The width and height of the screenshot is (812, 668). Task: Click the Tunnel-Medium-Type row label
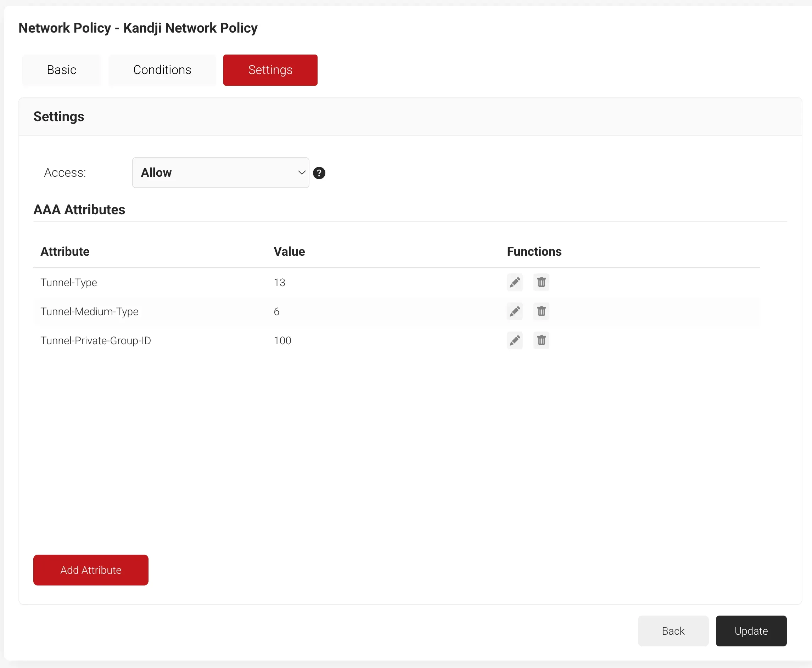tap(89, 311)
